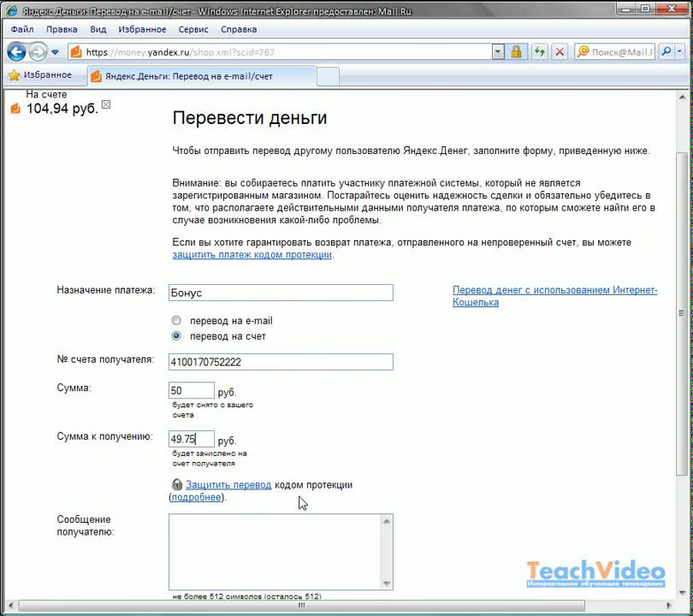This screenshot has height=616, width=693.
Task: Go forward with the Forward arrow button
Action: (x=38, y=52)
